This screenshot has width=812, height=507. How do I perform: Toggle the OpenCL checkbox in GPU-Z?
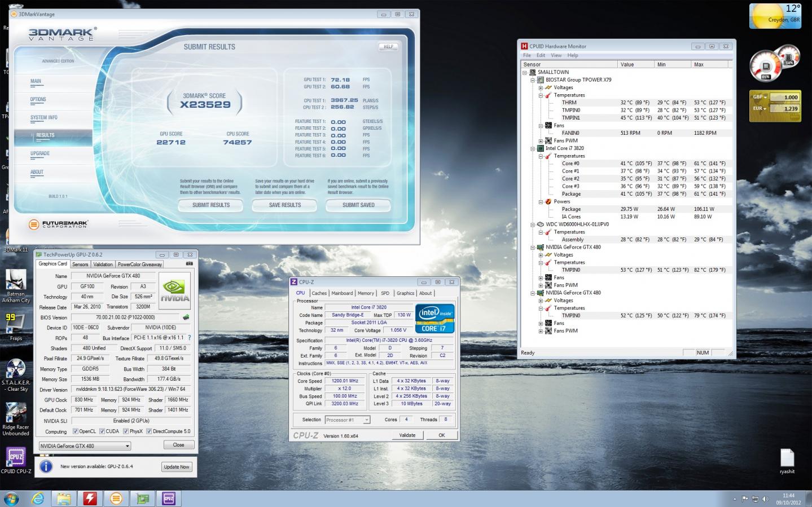click(x=76, y=431)
